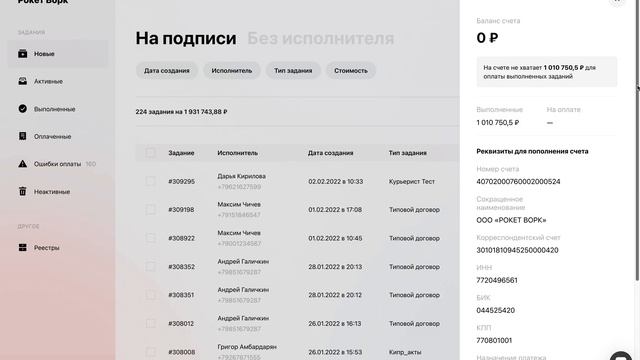Click ООО «РОКЕТ ВОРК» name
The image size is (640, 360).
[x=511, y=220]
